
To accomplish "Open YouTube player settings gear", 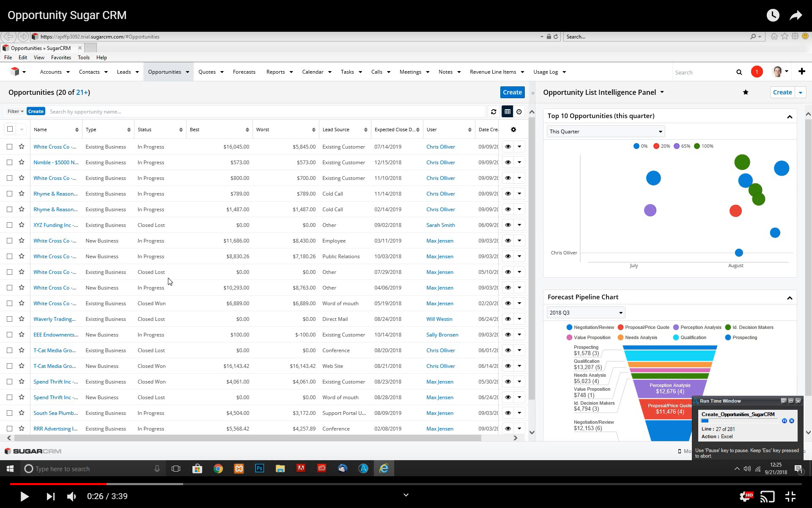I will 745,496.
